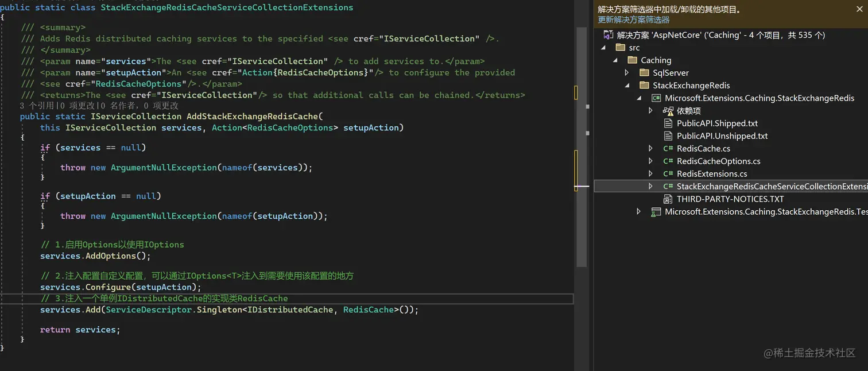
Task: Click the RedisCache.cs C# file icon
Action: pyautogui.click(x=668, y=149)
